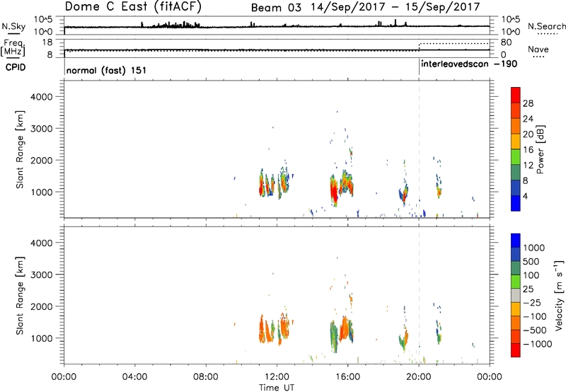Click the '1000' tick on Velocity colorbar

[534, 248]
